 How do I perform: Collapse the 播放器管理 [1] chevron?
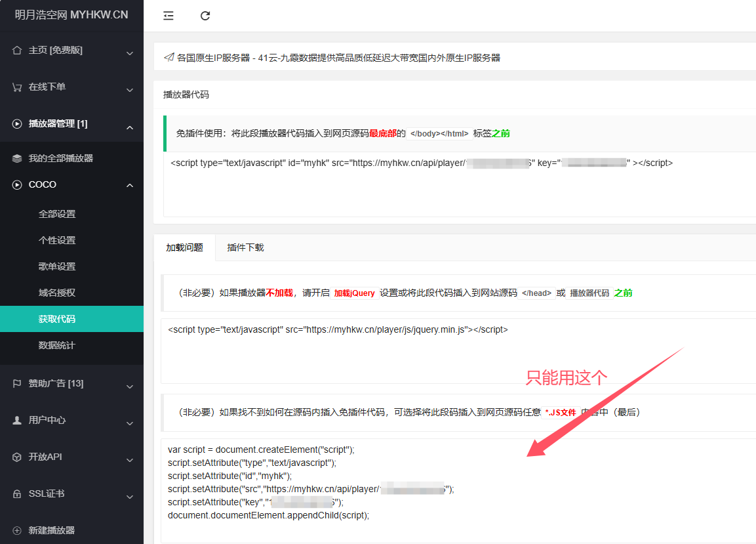coord(130,127)
